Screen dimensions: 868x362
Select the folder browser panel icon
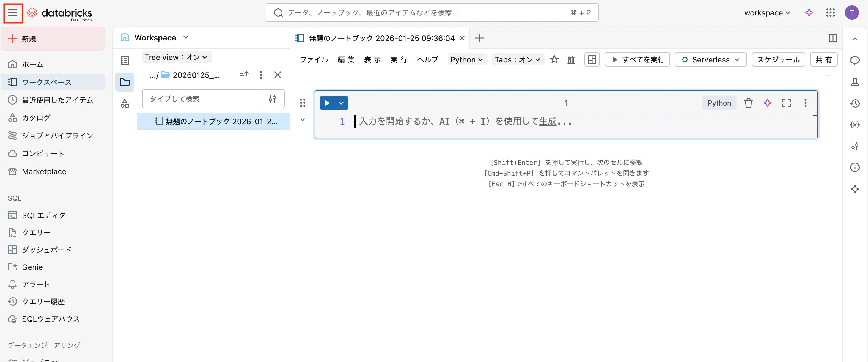pyautogui.click(x=125, y=82)
